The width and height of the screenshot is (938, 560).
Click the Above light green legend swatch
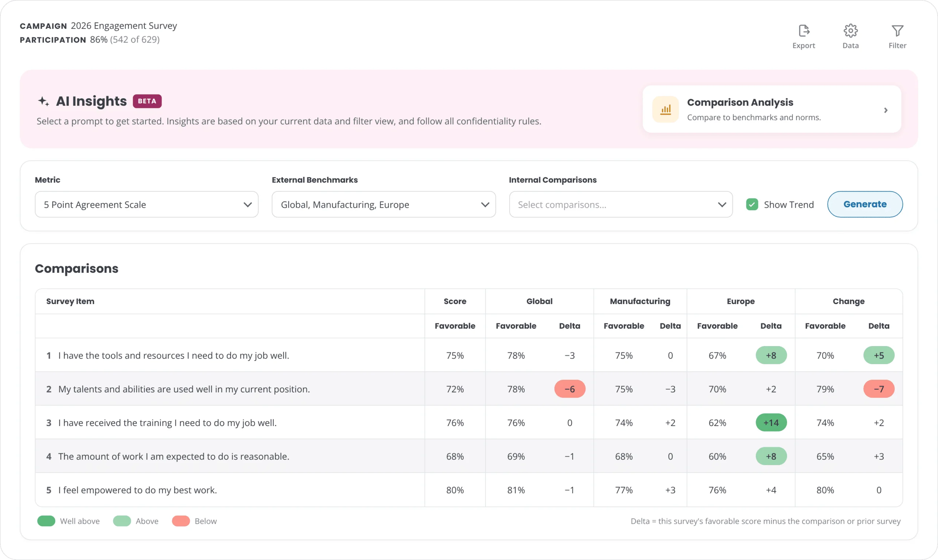[x=122, y=521]
